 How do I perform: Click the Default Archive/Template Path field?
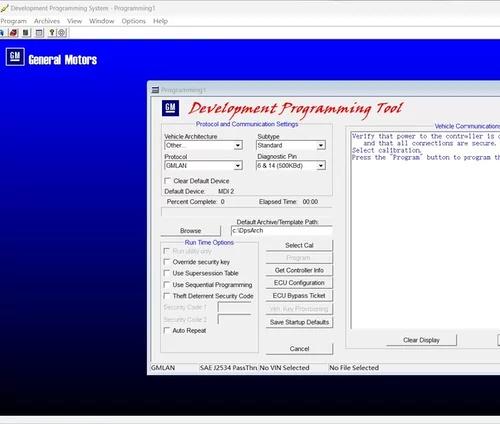coord(282,231)
